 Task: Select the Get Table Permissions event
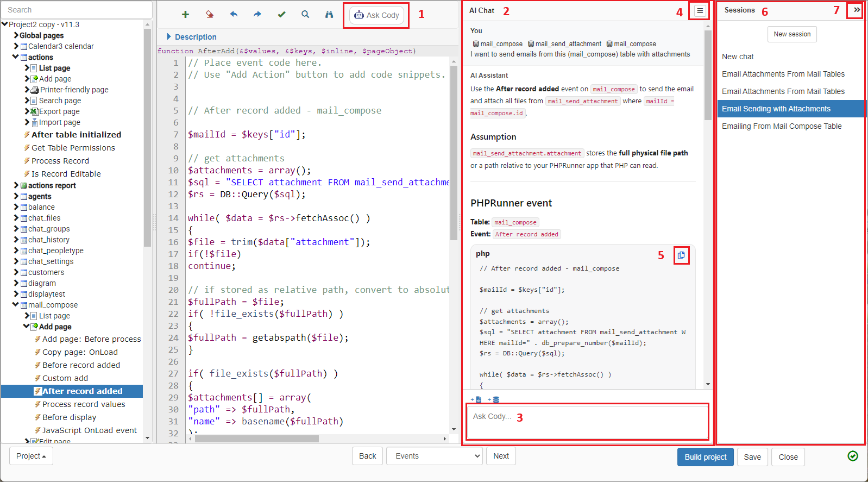click(73, 148)
